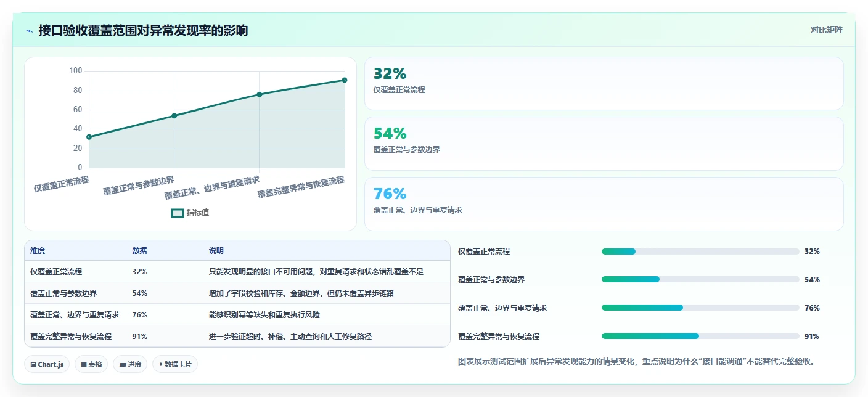Click chart data point for 覆盖完整异常与恢复流程
Viewport: 868px width, 397px height.
[x=345, y=80]
